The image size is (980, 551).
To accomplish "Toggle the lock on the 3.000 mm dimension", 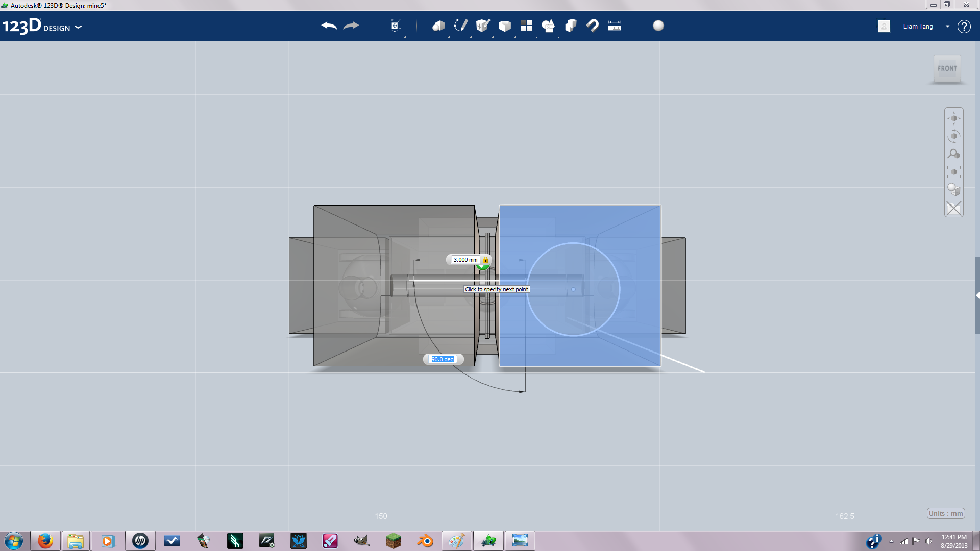I will coord(486,260).
